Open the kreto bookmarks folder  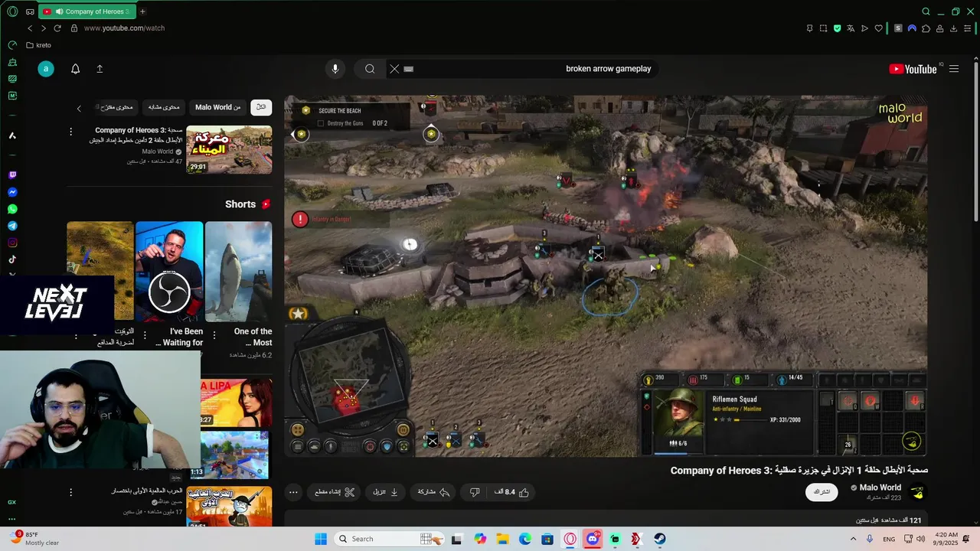[x=38, y=45]
